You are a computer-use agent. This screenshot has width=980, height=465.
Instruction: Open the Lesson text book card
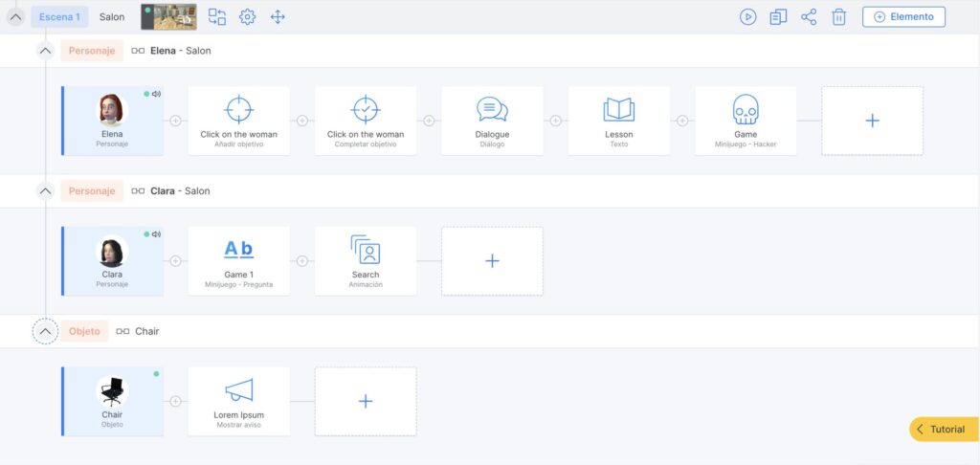(618, 121)
